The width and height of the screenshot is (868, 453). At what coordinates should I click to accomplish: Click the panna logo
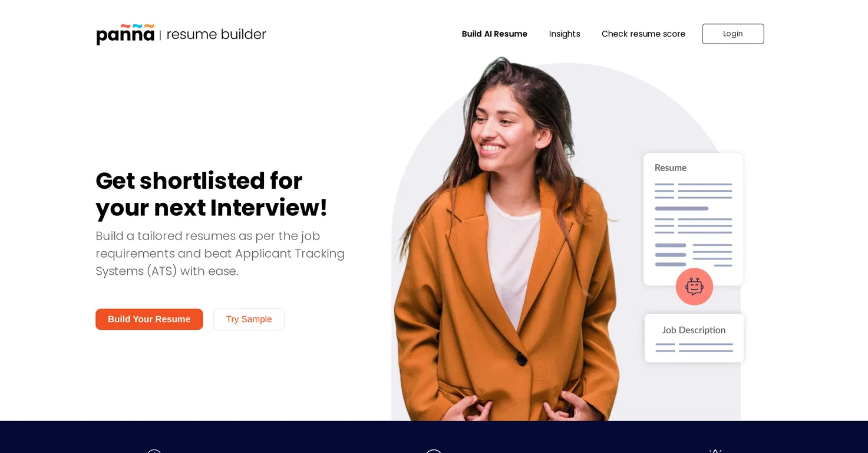(125, 34)
